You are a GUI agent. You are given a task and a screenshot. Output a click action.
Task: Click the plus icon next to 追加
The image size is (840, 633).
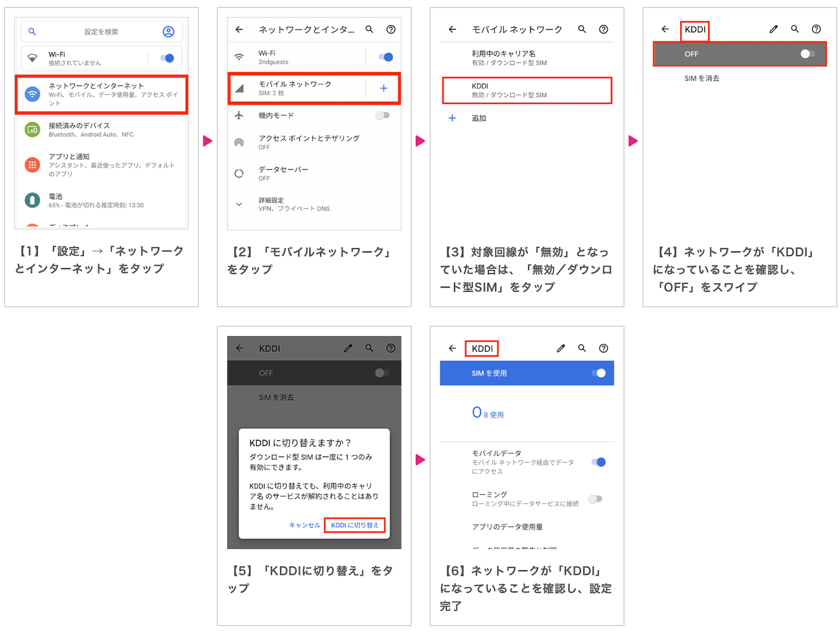point(452,118)
